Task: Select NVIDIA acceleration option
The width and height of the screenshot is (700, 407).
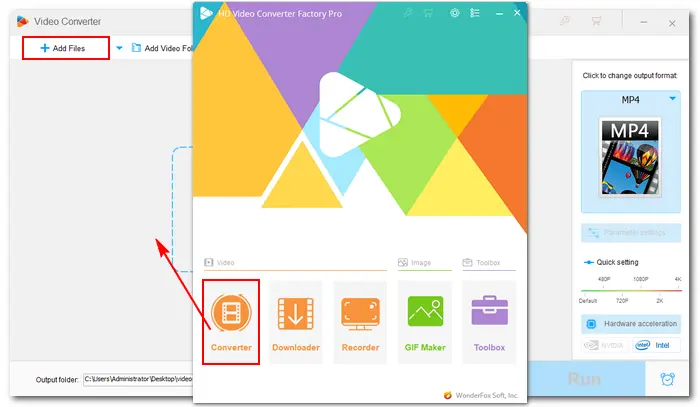Action: coord(606,345)
